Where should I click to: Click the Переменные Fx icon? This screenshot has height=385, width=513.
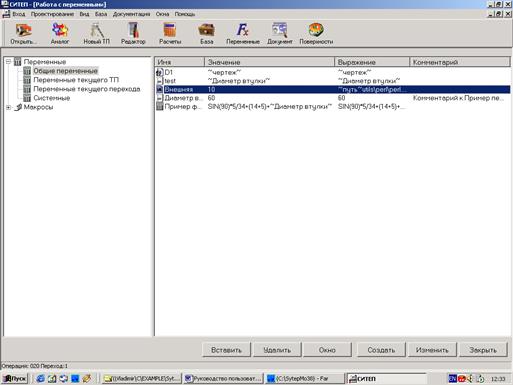click(x=243, y=33)
